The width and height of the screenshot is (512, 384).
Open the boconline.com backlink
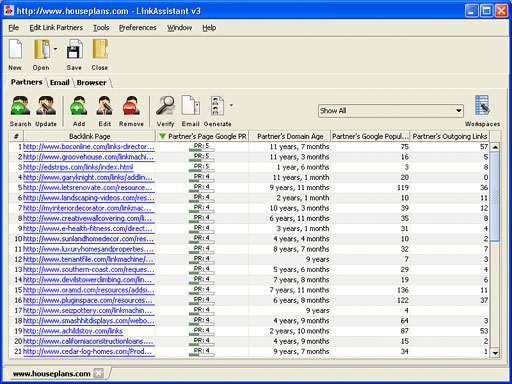(89, 147)
